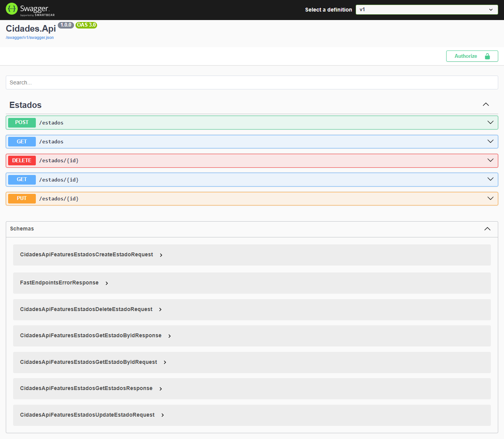Select the green POST badge

22,122
